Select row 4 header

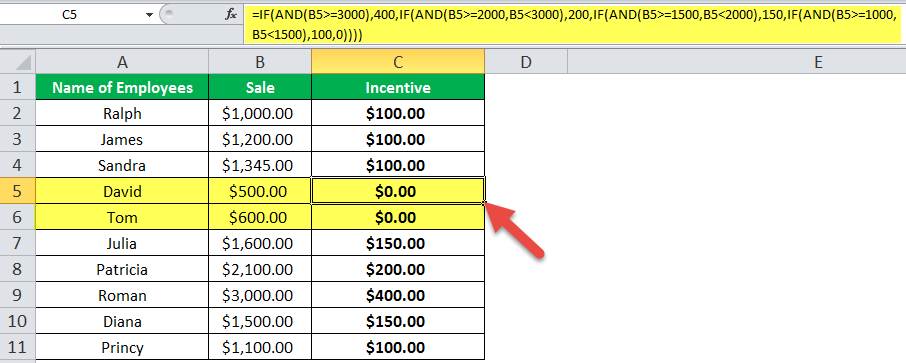click(18, 165)
